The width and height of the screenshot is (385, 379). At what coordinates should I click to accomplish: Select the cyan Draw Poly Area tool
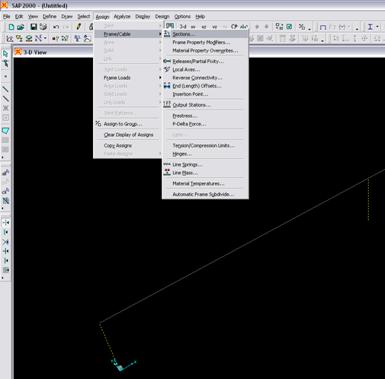point(6,130)
